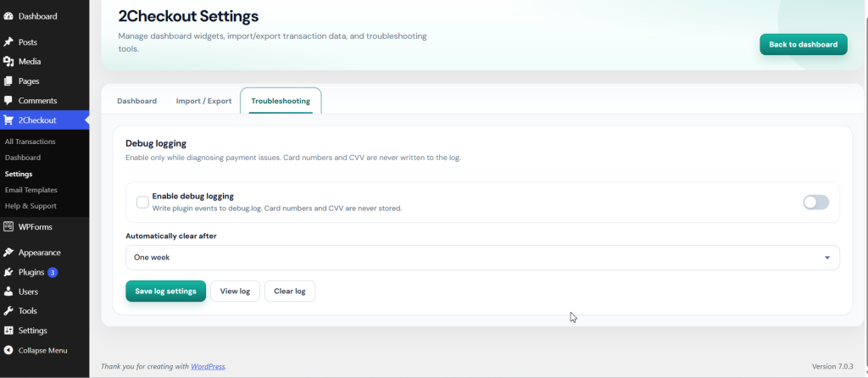Open the Posts menu label
Viewport: 868px width, 378px height.
point(28,42)
